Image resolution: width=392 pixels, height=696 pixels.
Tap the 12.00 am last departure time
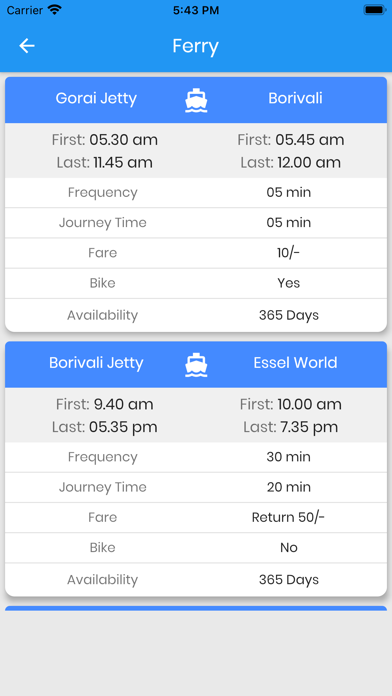tap(309, 162)
